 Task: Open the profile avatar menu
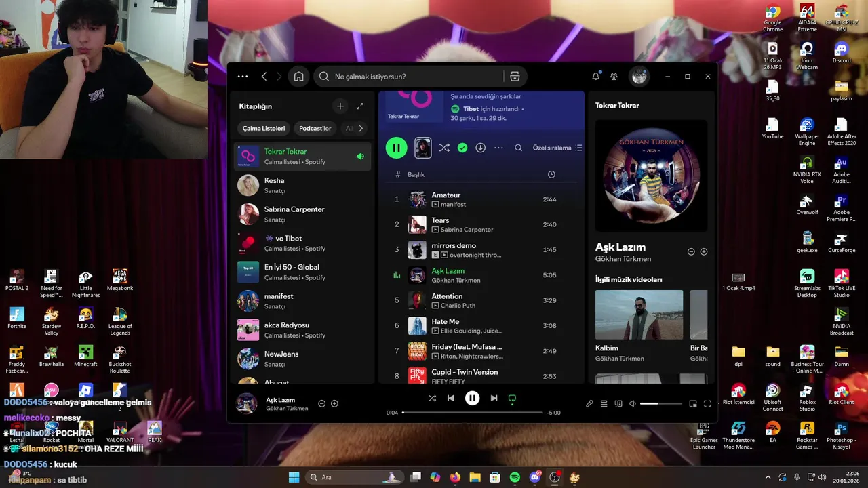pyautogui.click(x=639, y=77)
